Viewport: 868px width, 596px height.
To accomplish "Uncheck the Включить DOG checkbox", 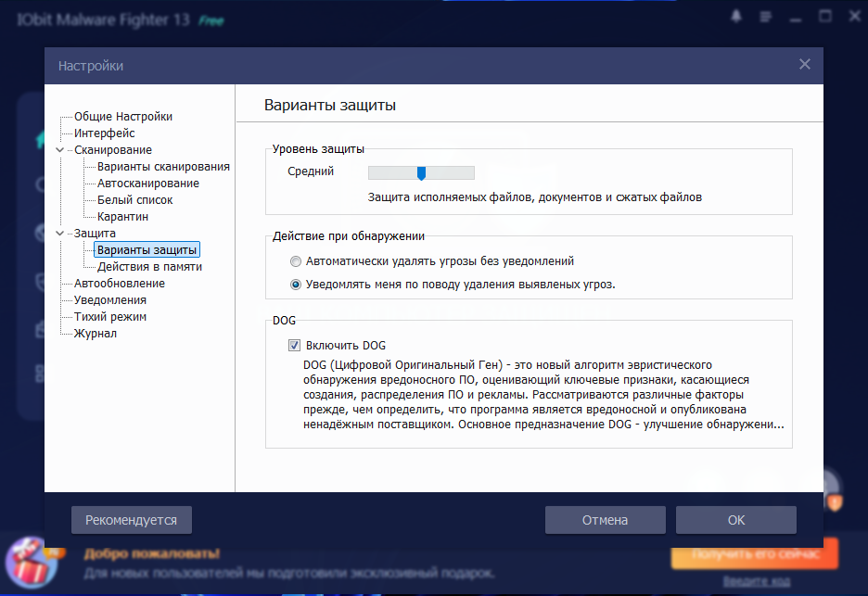I will point(294,346).
